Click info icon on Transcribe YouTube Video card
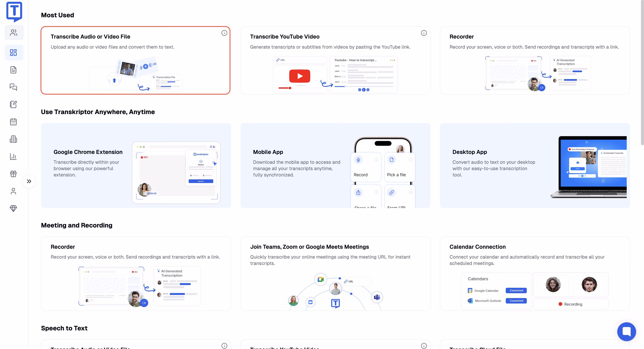Screen dimensions: 644x349 click(424, 33)
